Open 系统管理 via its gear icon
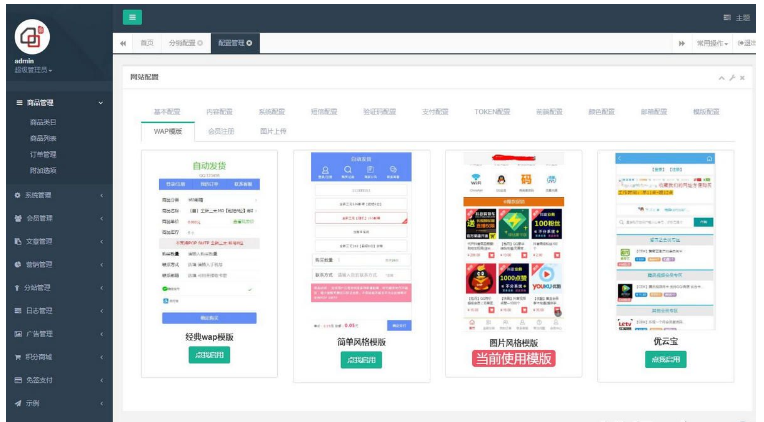764x422 pixels. 17,195
